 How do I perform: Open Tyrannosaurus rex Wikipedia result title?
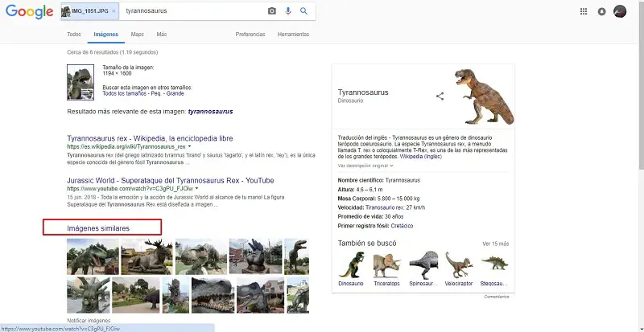150,138
